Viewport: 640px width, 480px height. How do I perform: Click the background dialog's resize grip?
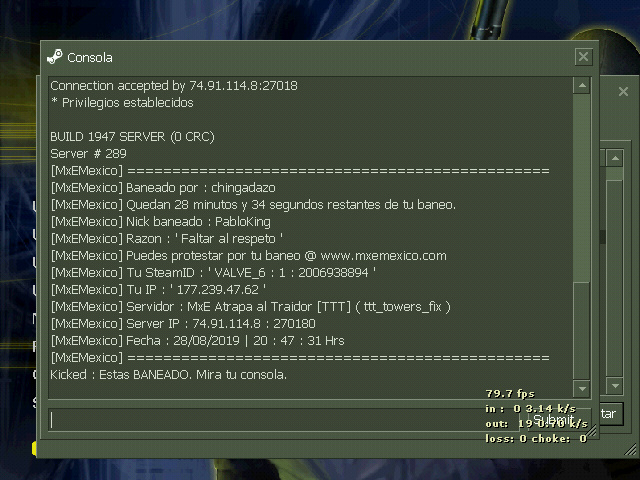(631, 450)
